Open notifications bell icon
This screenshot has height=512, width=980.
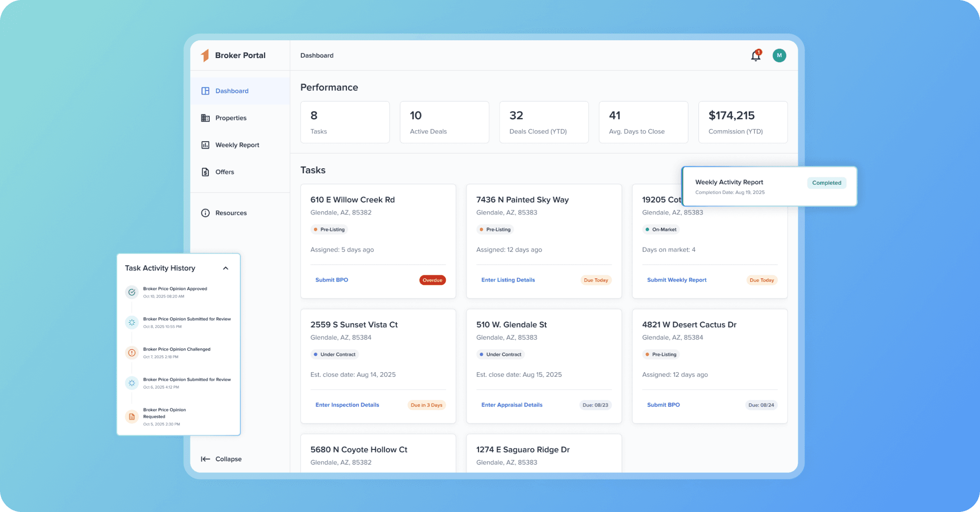coord(756,56)
